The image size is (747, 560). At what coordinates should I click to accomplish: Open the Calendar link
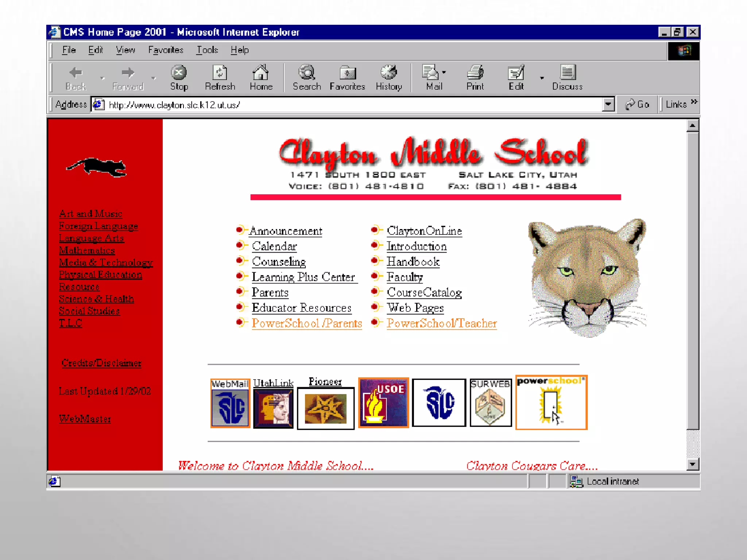pyautogui.click(x=274, y=246)
